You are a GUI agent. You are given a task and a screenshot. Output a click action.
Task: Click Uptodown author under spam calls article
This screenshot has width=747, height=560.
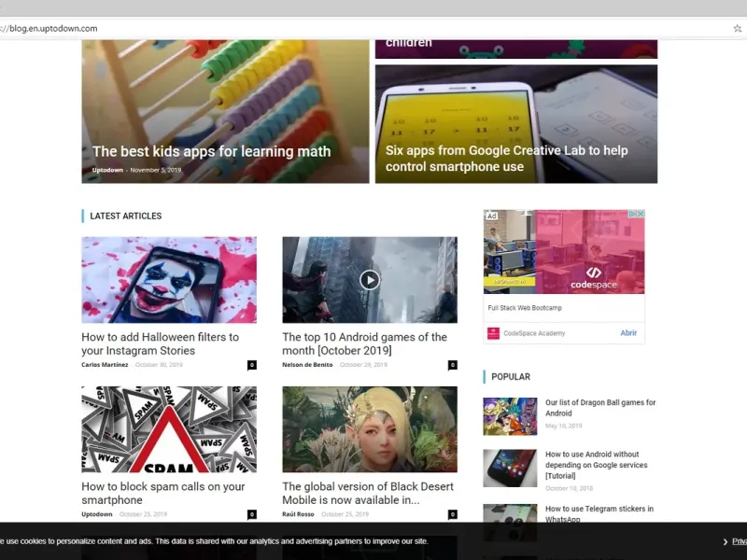point(97,514)
